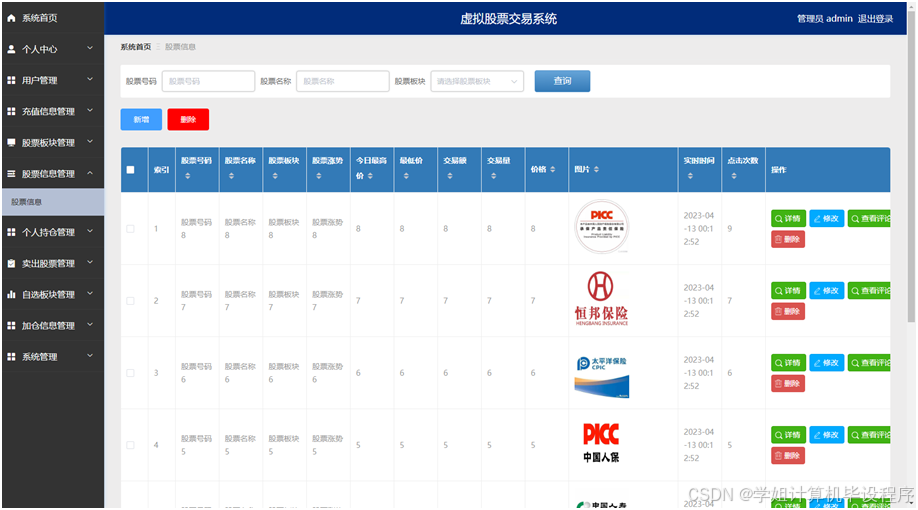Click the 太平洋保险 logo thumbnail
This screenshot has height=510, width=918.
point(601,376)
